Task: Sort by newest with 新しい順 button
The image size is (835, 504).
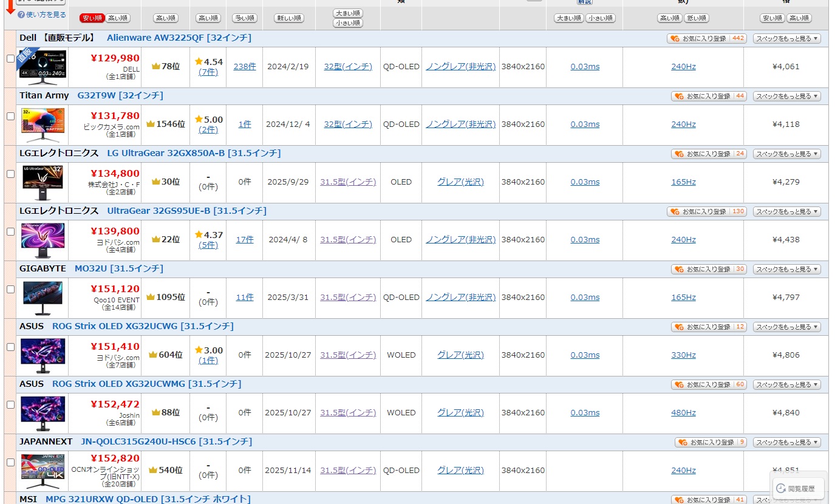Action: [x=289, y=18]
